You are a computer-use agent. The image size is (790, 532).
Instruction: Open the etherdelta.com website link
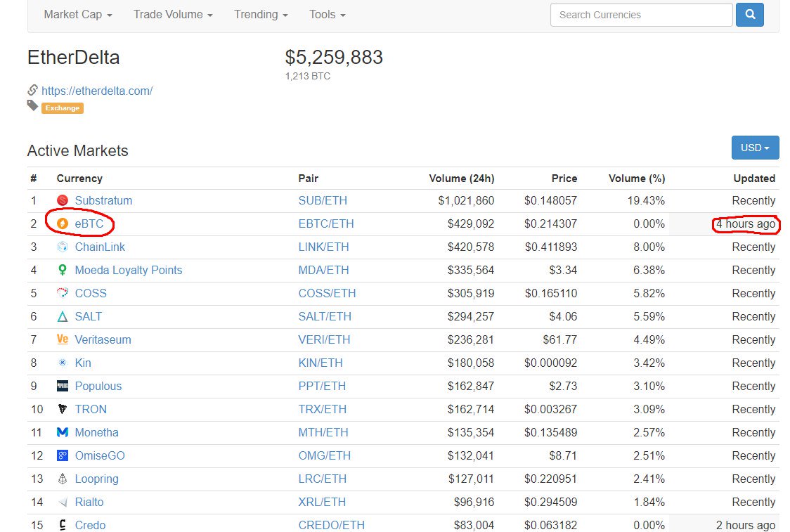click(x=97, y=91)
